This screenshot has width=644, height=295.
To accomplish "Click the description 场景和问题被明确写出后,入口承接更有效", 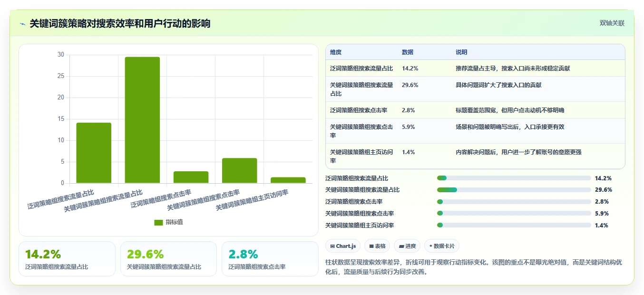I will (x=510, y=127).
